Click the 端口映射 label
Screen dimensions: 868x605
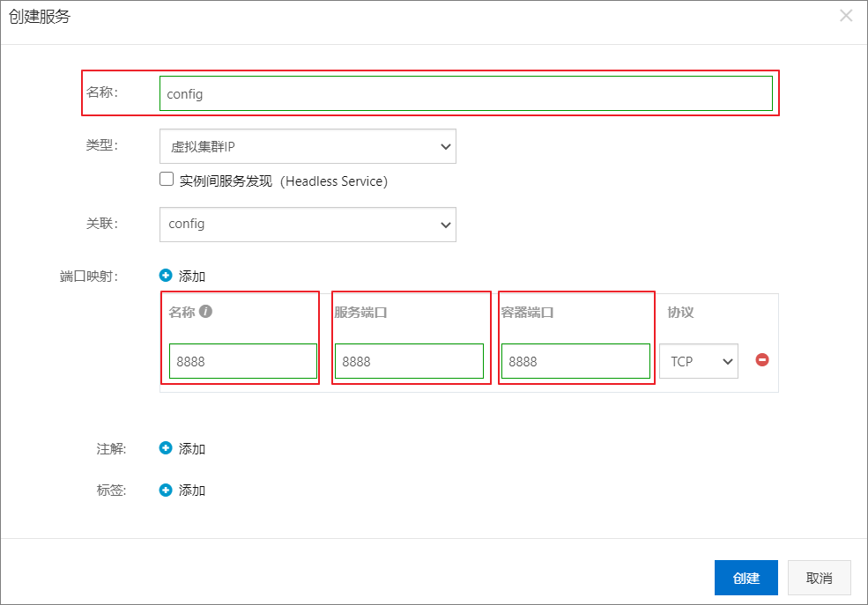pos(89,276)
